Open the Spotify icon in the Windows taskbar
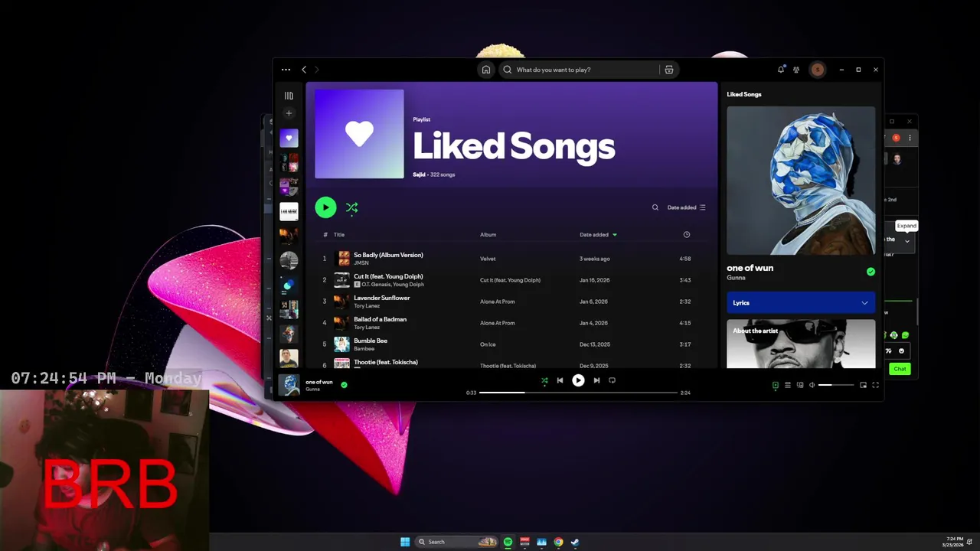The height and width of the screenshot is (551, 980). coord(508,542)
